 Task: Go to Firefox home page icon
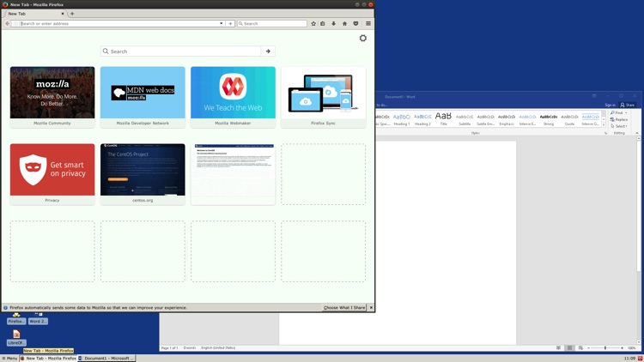pyautogui.click(x=344, y=23)
